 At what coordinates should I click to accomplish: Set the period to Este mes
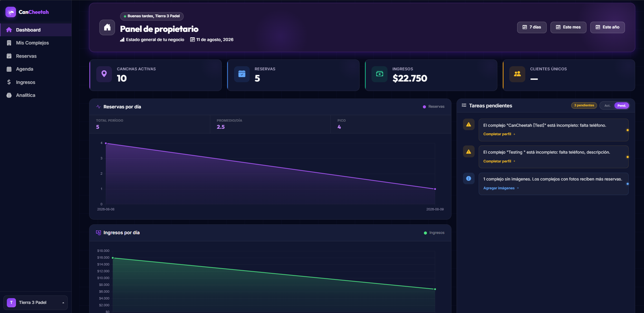(568, 27)
